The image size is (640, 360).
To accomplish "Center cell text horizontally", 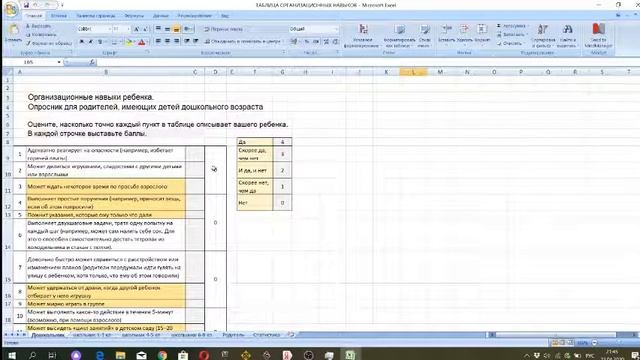I will 167,41.
